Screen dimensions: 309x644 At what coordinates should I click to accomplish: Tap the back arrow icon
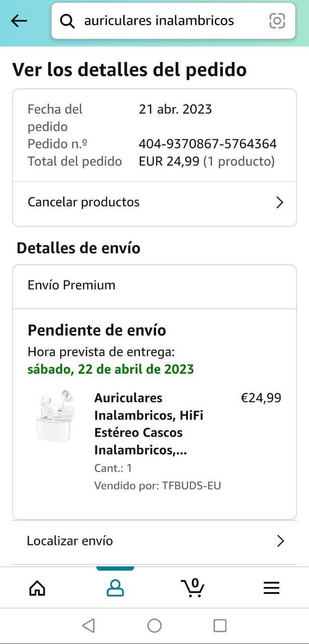(x=19, y=21)
